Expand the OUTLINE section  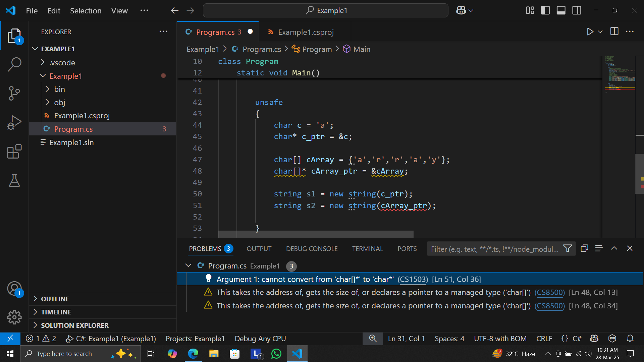click(x=102, y=299)
